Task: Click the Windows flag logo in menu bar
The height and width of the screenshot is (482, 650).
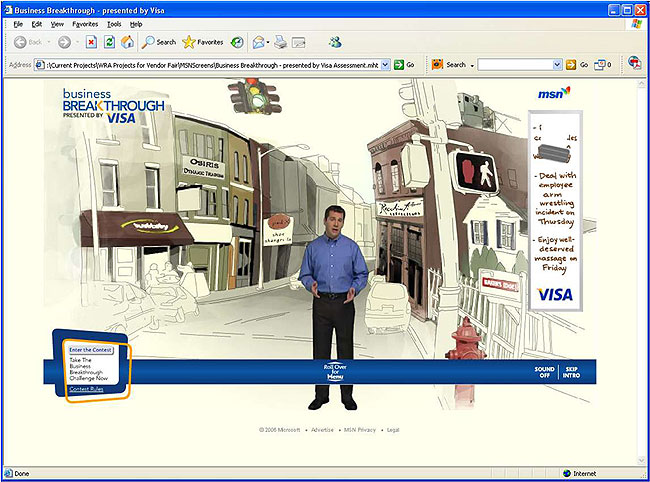Action: pos(637,24)
